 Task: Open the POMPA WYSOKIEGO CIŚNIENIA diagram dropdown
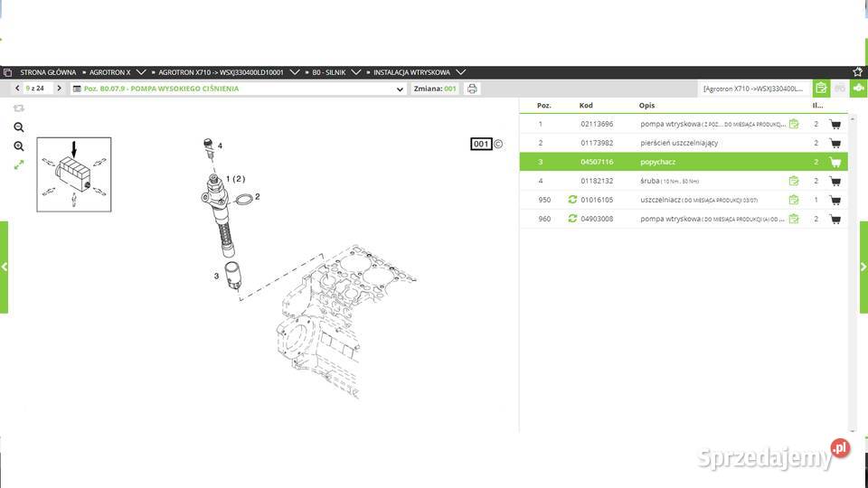pyautogui.click(x=400, y=89)
